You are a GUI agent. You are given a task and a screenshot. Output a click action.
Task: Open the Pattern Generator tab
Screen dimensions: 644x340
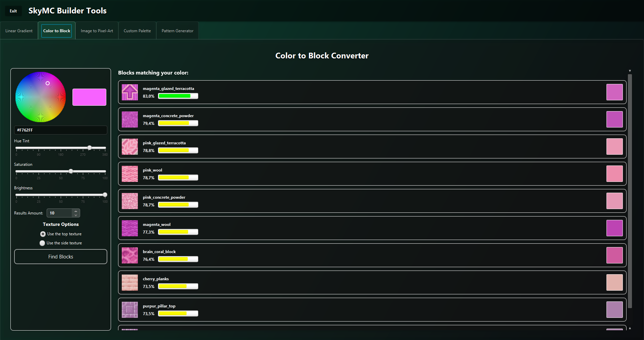[x=177, y=31]
